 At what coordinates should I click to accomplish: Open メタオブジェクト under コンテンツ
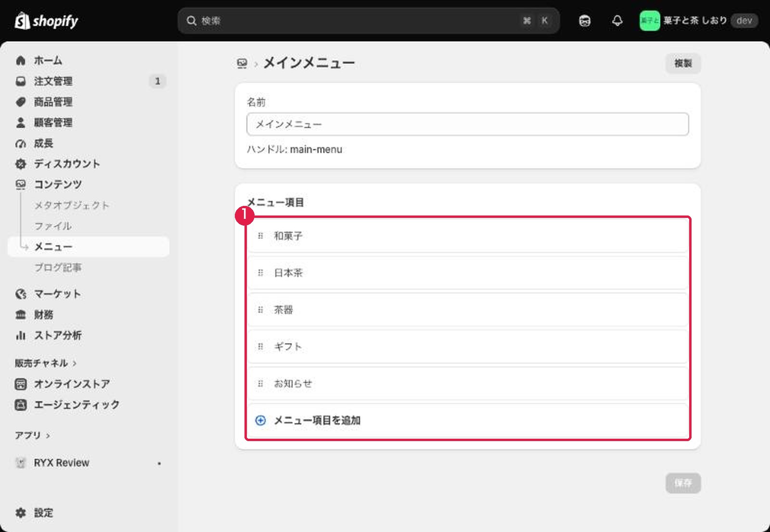click(x=72, y=205)
